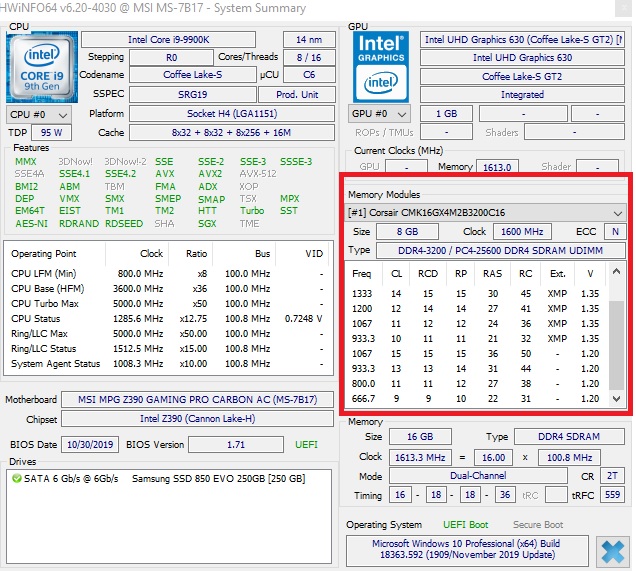Click the CPU Base (HFM) row

[168, 289]
